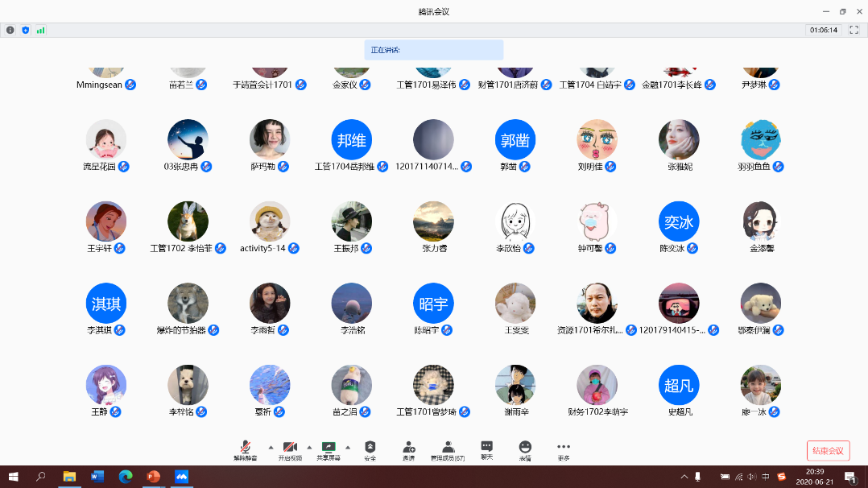Unmute microphone via 解除静音 button
Viewport: 868px width, 488px height.
point(246,449)
